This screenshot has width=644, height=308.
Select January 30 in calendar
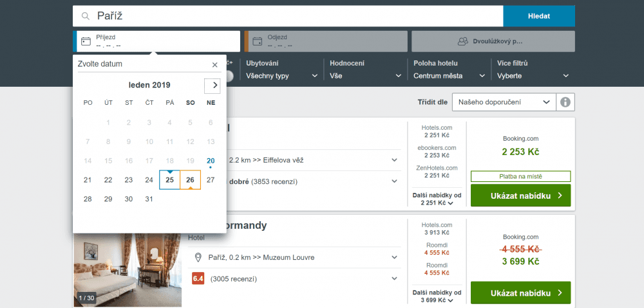click(x=129, y=199)
